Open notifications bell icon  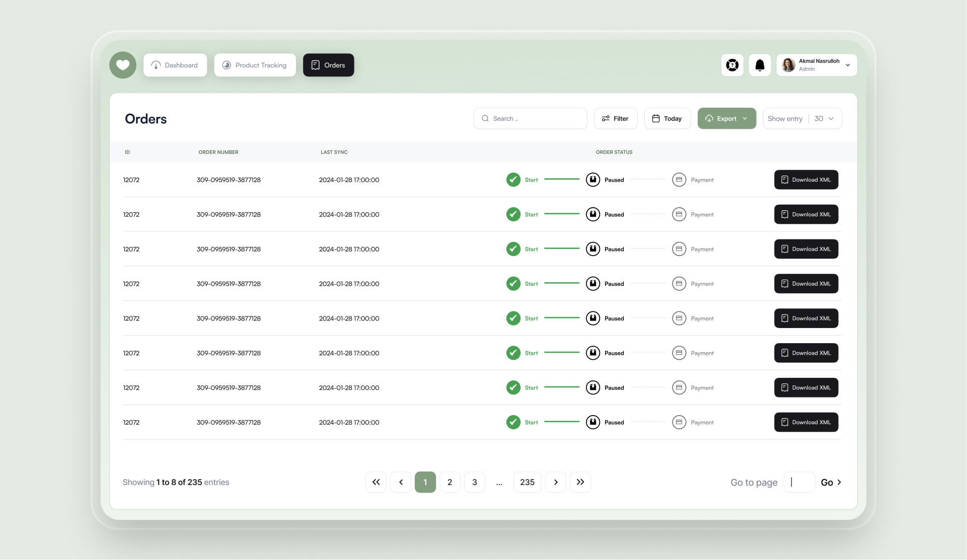coord(760,65)
